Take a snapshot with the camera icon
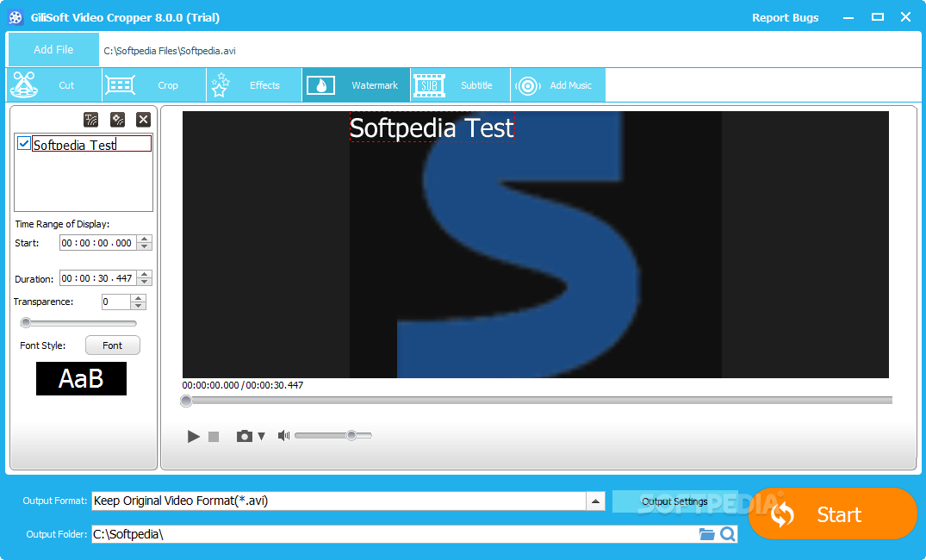Image resolution: width=926 pixels, height=560 pixels. pyautogui.click(x=245, y=436)
